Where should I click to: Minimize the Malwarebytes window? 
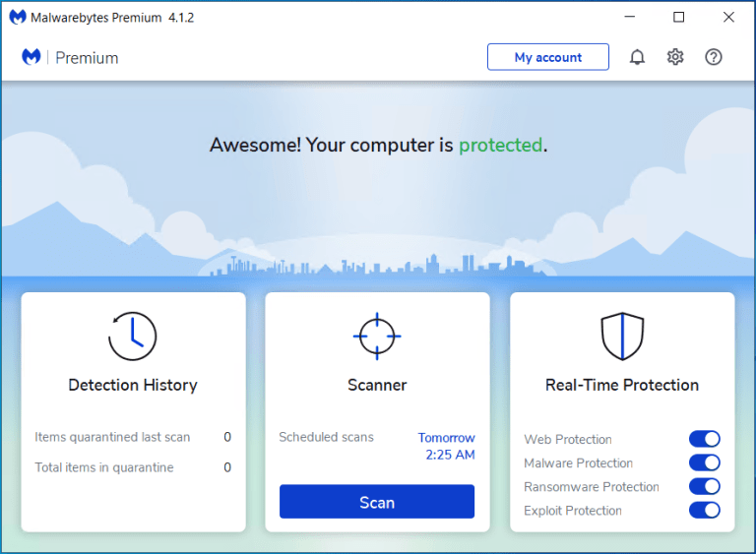click(630, 17)
